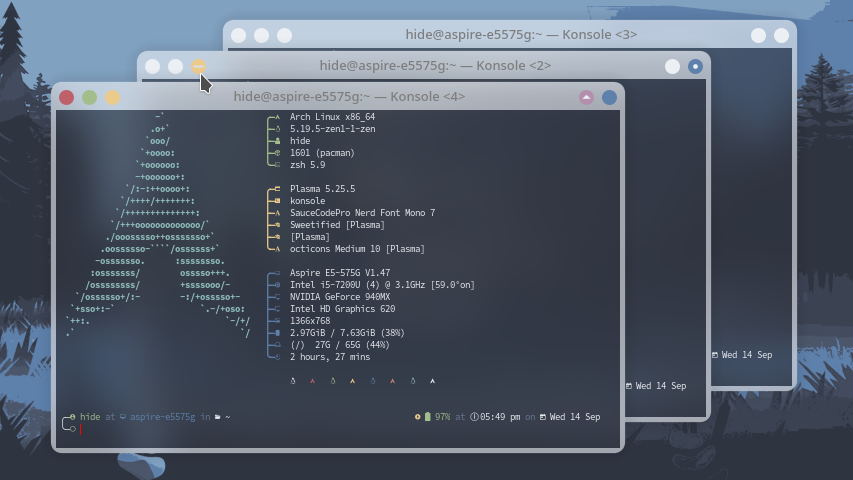
Task: Click the theme icon beside Sweetified [Plasma]
Action: [277, 225]
